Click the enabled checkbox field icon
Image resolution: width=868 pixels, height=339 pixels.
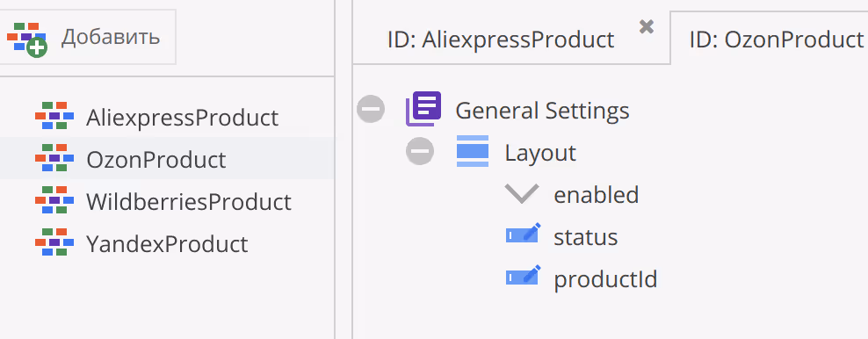[x=522, y=193]
